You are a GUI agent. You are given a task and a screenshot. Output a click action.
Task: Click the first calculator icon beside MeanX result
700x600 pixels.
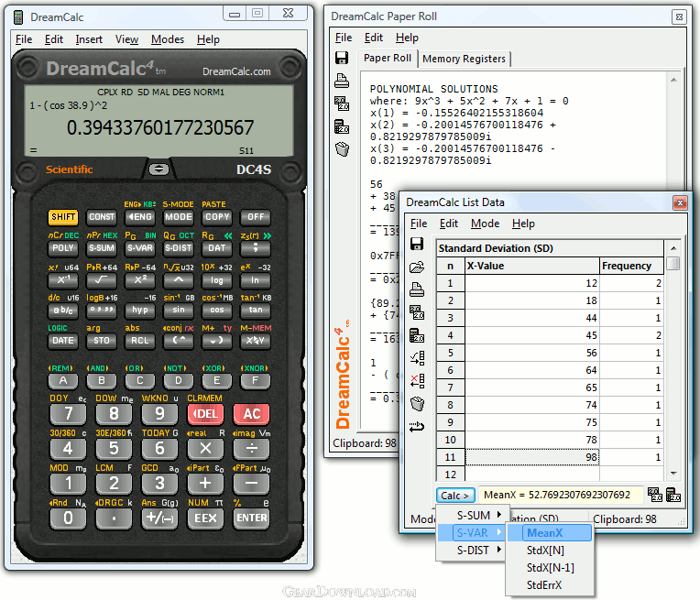pyautogui.click(x=655, y=495)
